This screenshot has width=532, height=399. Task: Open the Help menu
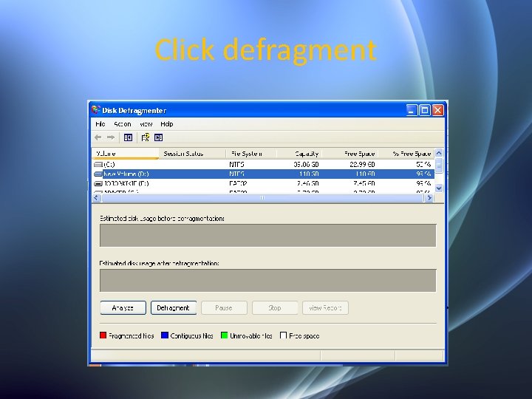click(x=166, y=124)
